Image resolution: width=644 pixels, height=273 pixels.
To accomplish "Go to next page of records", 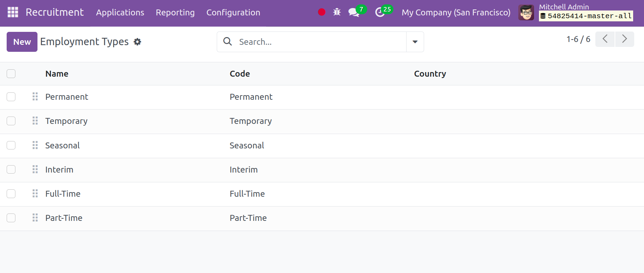I will click(x=624, y=39).
